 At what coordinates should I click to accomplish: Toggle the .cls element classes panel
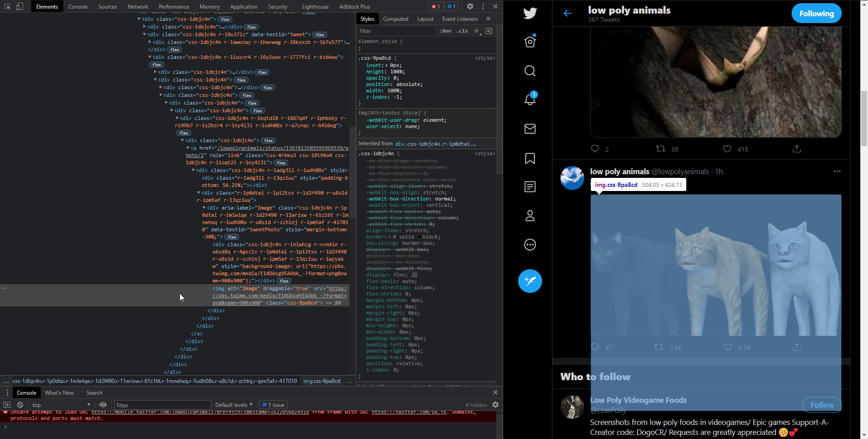462,31
